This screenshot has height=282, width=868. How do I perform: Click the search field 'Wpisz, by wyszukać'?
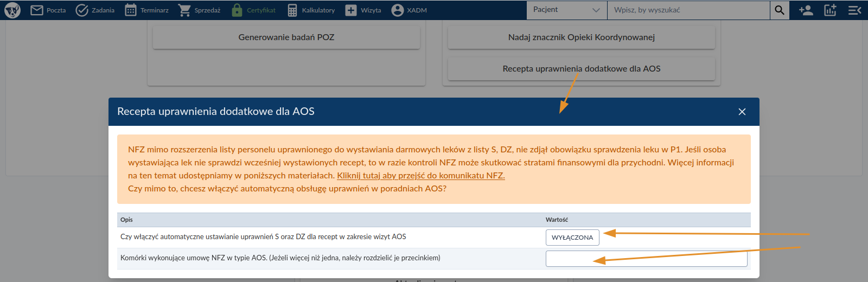click(688, 10)
